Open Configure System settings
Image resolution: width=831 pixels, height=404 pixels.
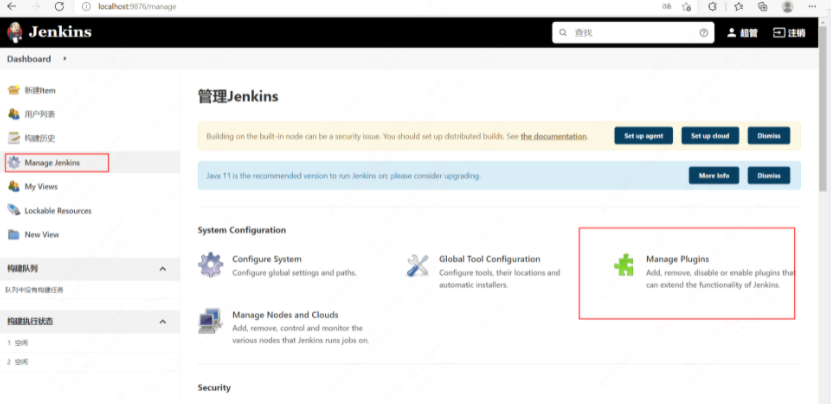[x=267, y=259]
